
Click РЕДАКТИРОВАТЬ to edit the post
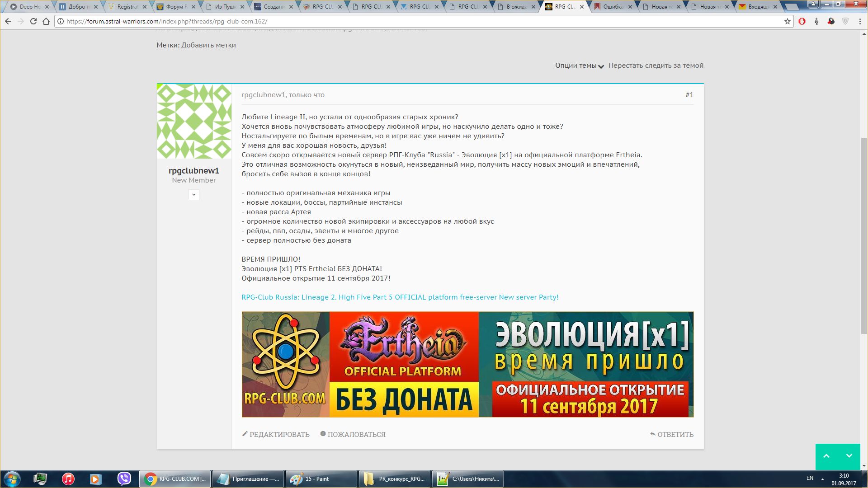tap(276, 434)
